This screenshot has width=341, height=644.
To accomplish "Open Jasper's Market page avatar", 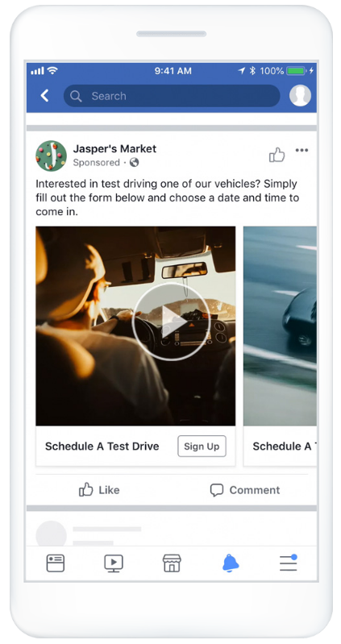I will [x=51, y=156].
